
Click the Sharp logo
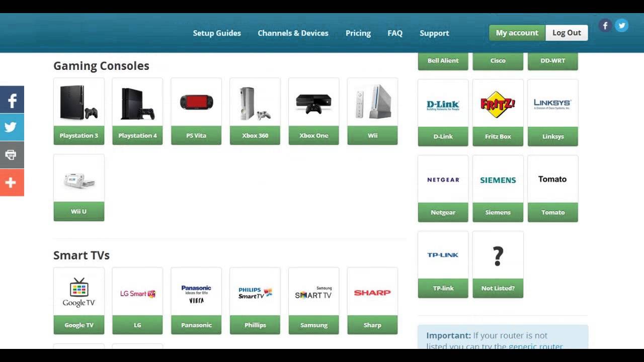(372, 292)
